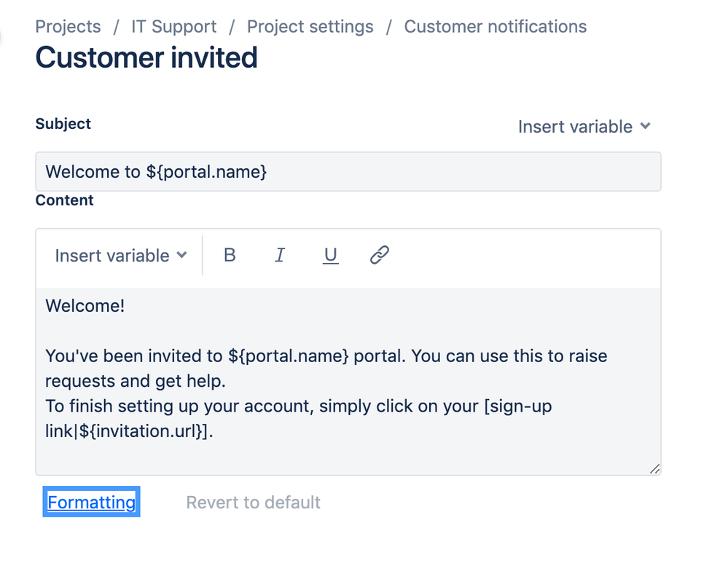Insert a hyperlink with the link icon
Screen dimensions: 728x566
pos(379,255)
